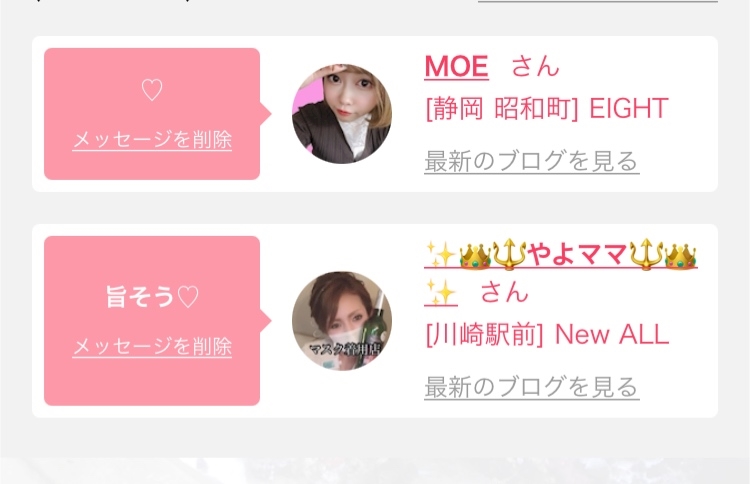Open やよママ's masked round profile photo
Screen dimensions: 750x484
[342, 321]
